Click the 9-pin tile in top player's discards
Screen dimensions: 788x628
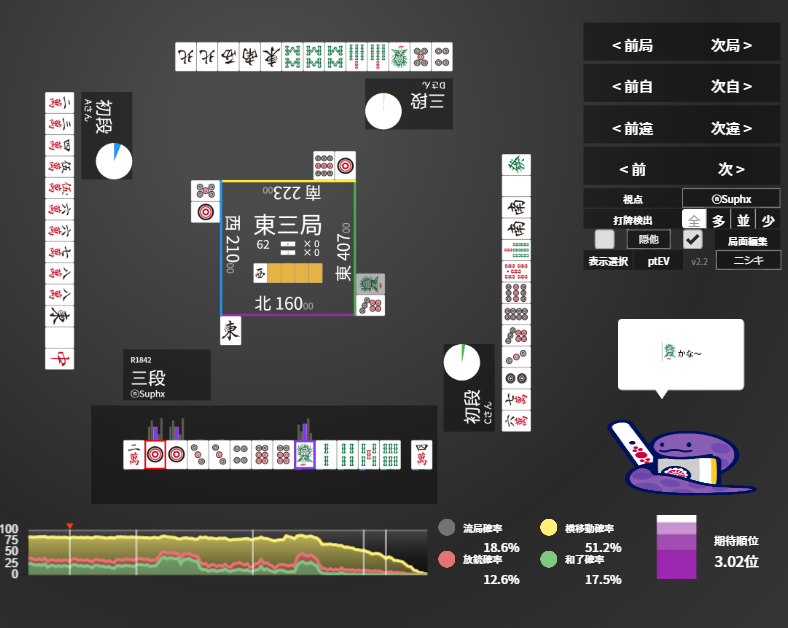pos(324,165)
